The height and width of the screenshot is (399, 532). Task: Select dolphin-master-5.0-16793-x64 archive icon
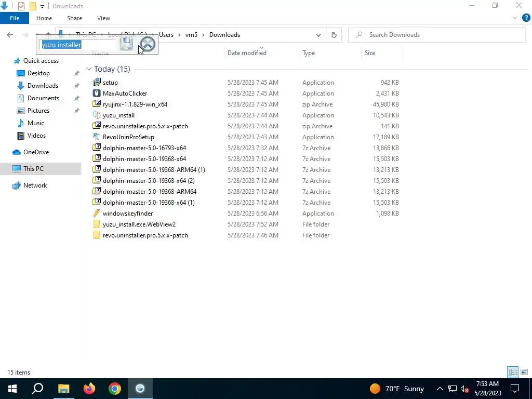point(97,148)
